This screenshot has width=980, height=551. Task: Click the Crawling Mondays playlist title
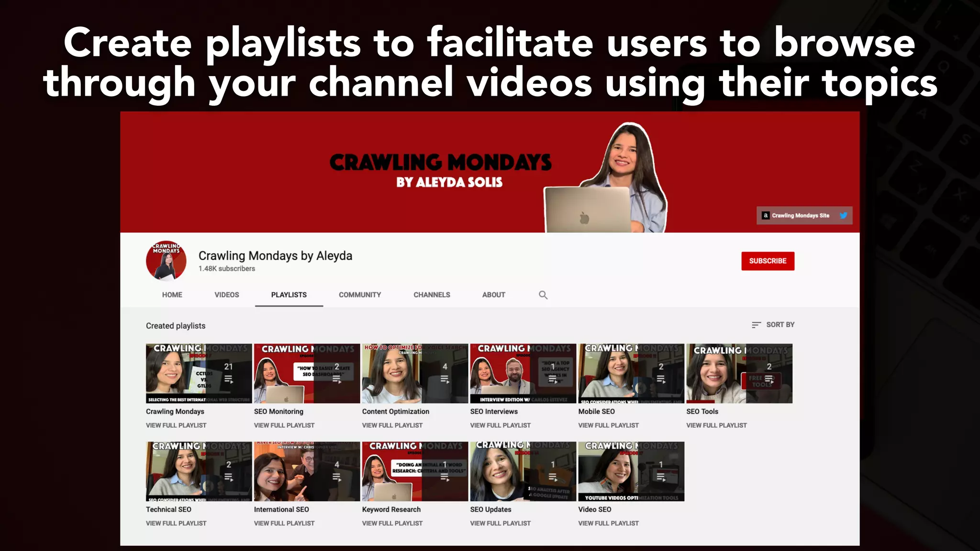[175, 411]
